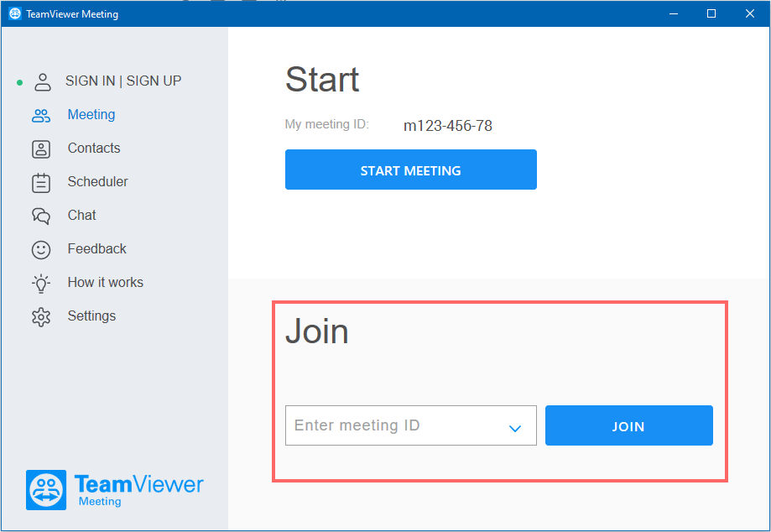Select the meeting ID m123-456-78 text

point(447,126)
